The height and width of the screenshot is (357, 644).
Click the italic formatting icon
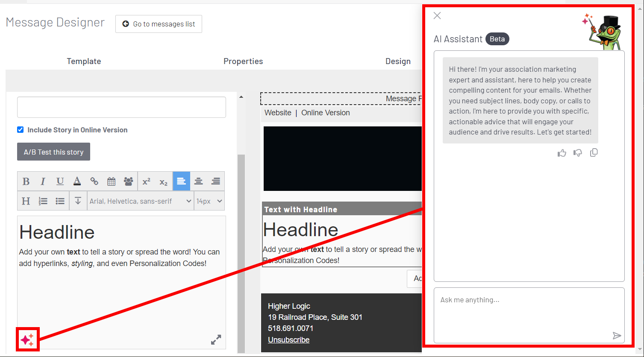(x=43, y=181)
